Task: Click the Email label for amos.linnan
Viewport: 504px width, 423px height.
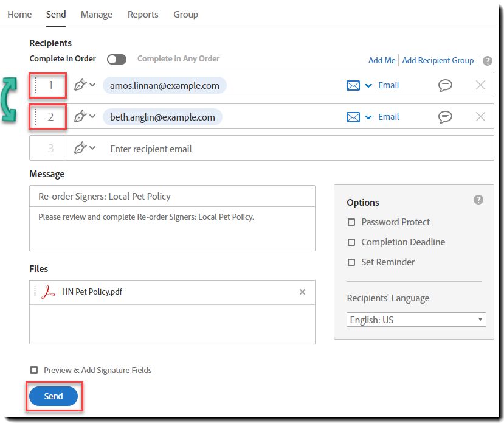Action: pyautogui.click(x=388, y=85)
